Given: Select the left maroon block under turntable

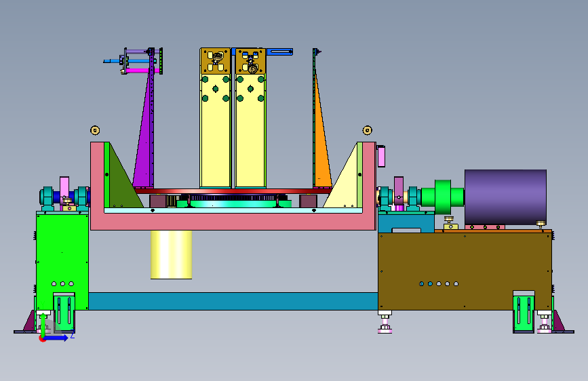Looking at the screenshot, I should [x=158, y=201].
